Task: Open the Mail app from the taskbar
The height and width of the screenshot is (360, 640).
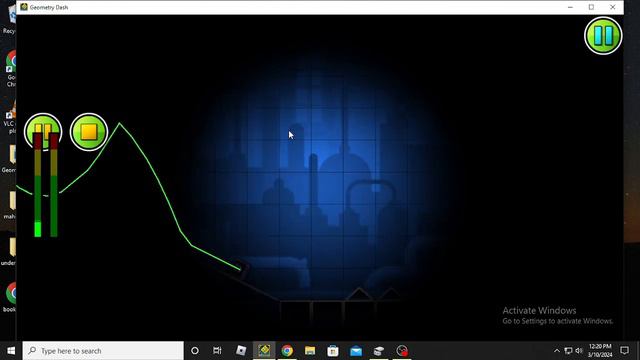Action: (x=356, y=351)
